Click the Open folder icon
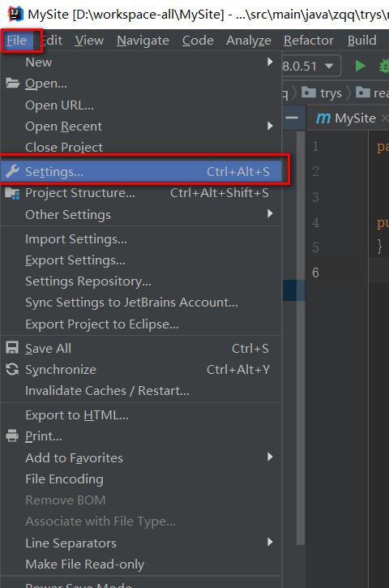Screen dimensions: 389x588 point(12,83)
